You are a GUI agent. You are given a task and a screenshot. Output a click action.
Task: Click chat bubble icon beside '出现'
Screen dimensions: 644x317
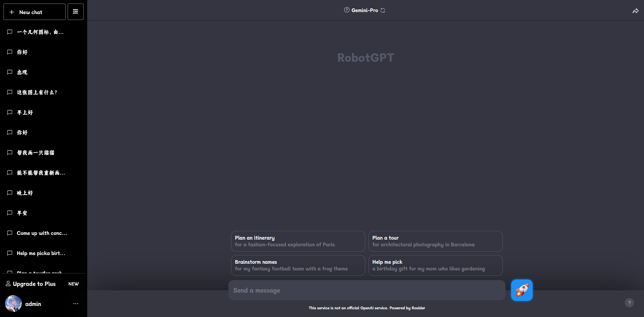click(10, 72)
